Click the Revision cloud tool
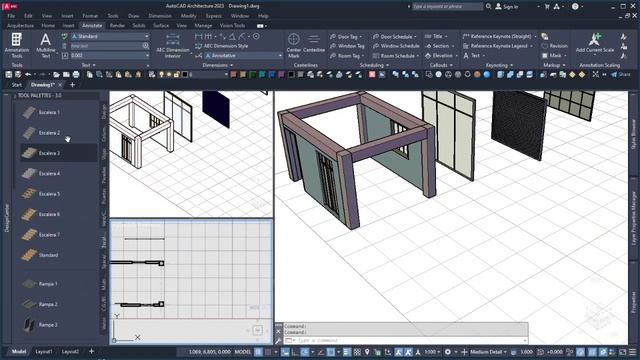The image size is (640, 360). pyautogui.click(x=554, y=46)
